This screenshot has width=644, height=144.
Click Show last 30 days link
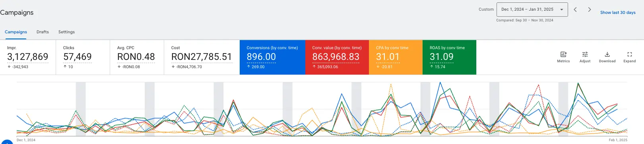click(x=618, y=12)
